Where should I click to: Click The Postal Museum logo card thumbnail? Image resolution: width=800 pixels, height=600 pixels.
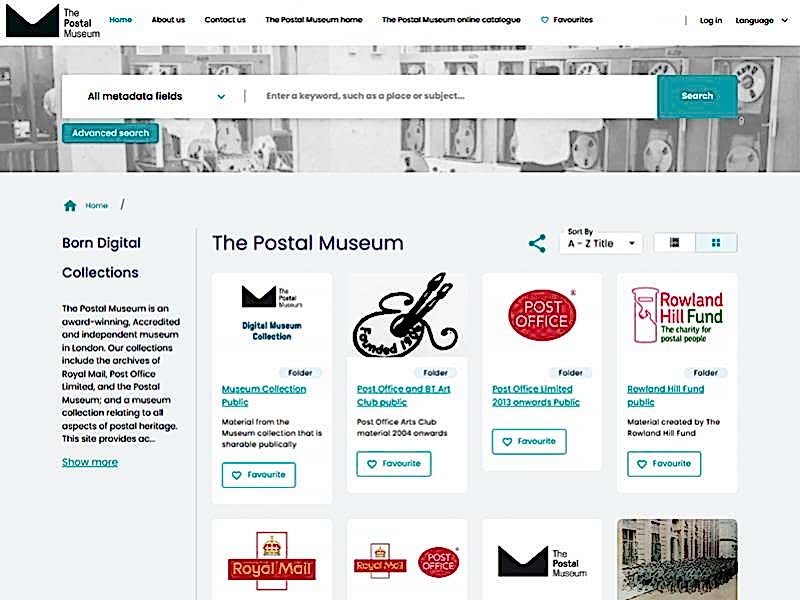point(542,562)
